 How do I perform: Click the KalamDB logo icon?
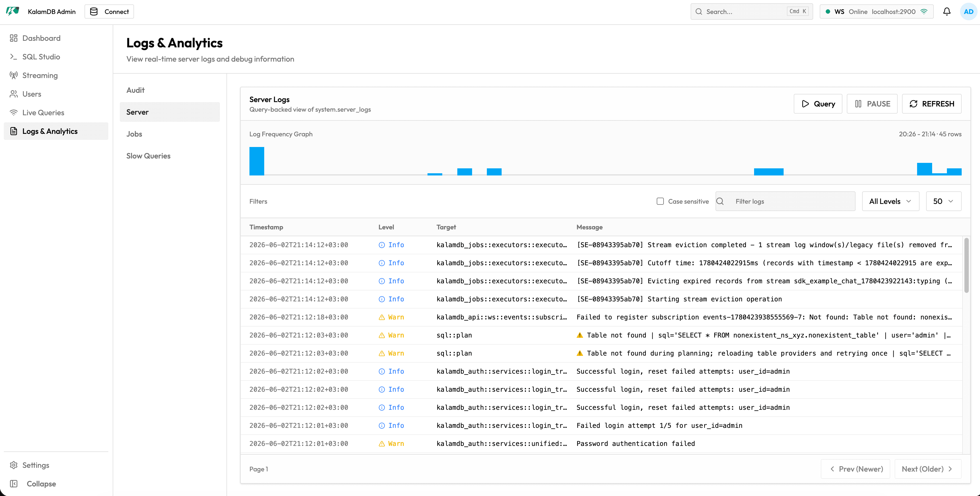[13, 11]
